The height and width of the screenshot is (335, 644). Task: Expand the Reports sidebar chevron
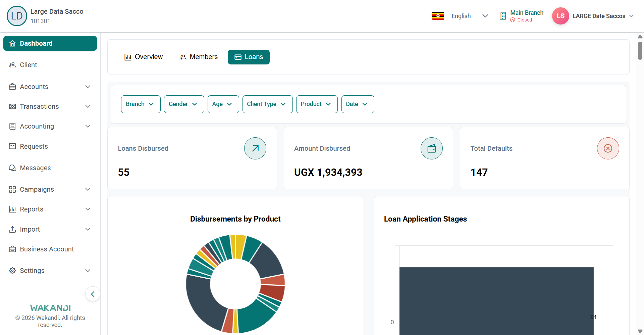point(88,209)
